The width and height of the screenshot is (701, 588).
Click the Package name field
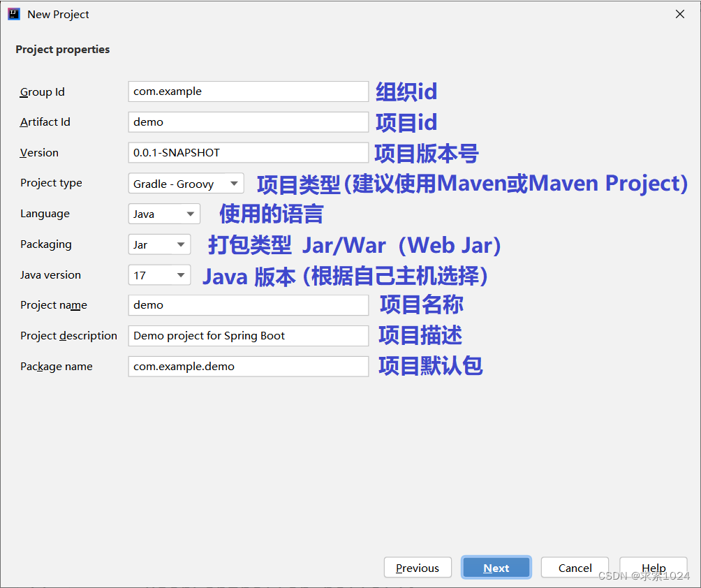click(x=248, y=367)
